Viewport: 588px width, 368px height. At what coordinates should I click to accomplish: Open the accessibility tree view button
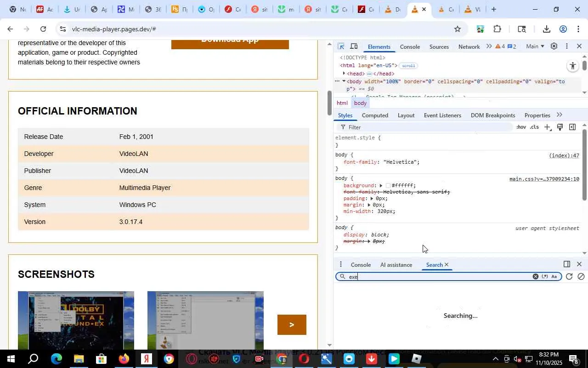click(572, 66)
